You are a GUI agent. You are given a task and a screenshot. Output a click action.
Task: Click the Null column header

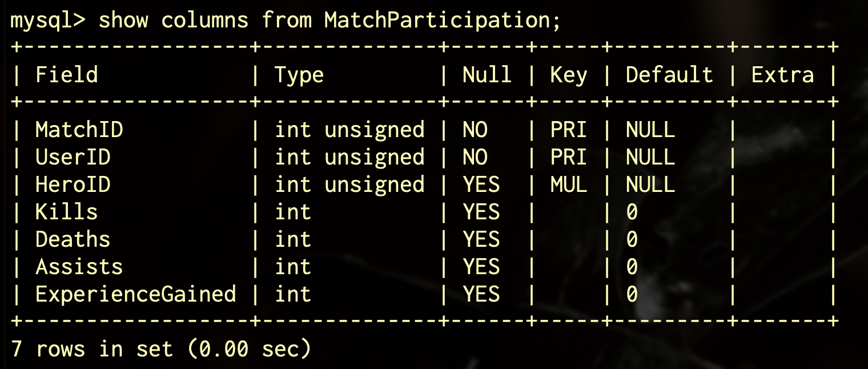[487, 75]
